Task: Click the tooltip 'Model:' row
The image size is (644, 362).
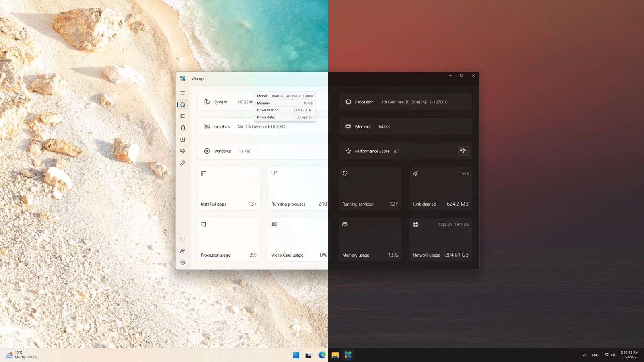Action: click(x=285, y=96)
